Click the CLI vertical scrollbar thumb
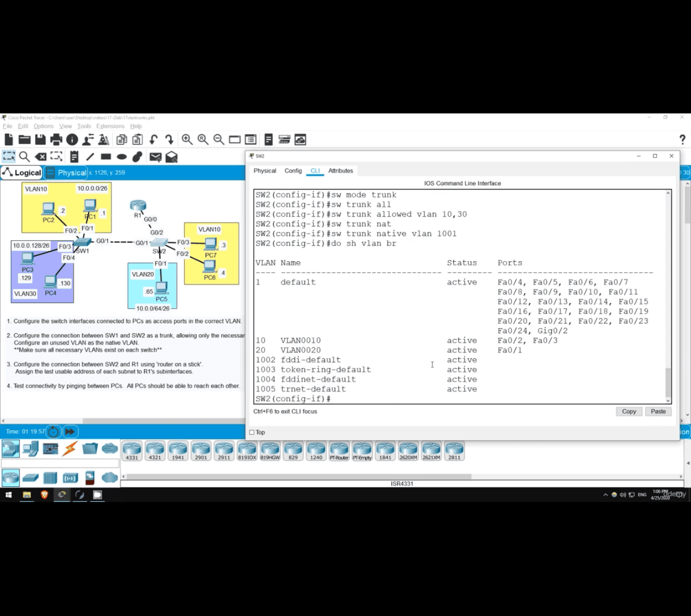The height and width of the screenshot is (616, 691). click(x=668, y=383)
